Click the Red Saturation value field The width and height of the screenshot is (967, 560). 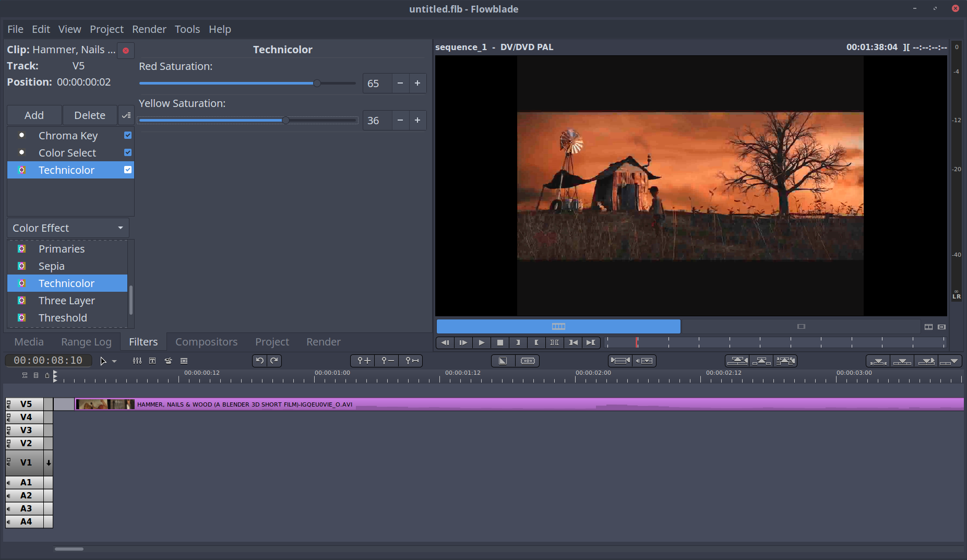point(377,84)
